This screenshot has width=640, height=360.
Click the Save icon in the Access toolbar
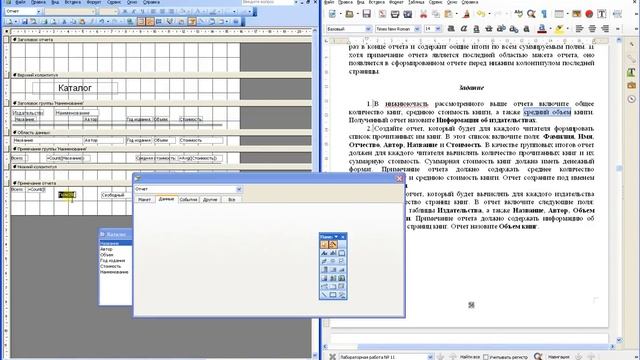pos(25,22)
